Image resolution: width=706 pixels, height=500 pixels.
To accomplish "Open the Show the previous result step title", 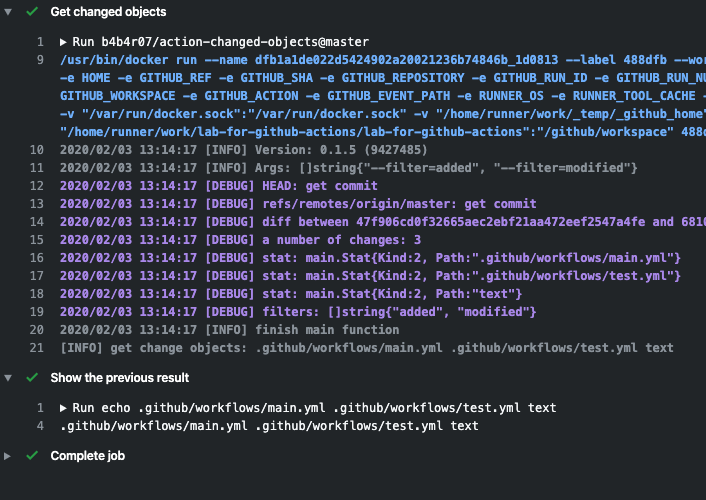I will point(119,377).
